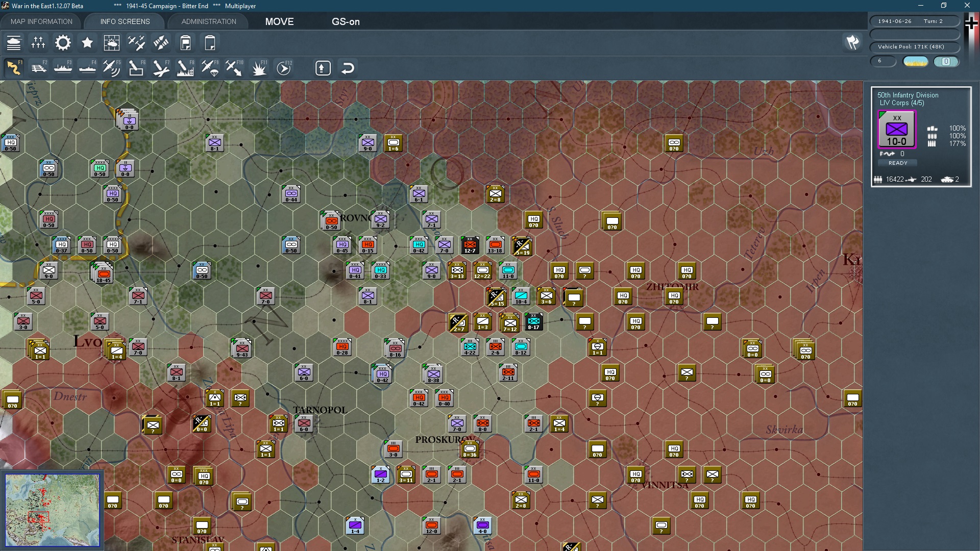Image resolution: width=980 pixels, height=551 pixels.
Task: Toggle F1 move mode
Action: click(14, 68)
